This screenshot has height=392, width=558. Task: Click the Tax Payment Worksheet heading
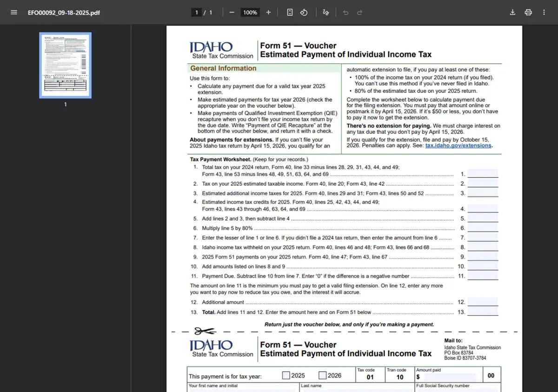(x=220, y=159)
